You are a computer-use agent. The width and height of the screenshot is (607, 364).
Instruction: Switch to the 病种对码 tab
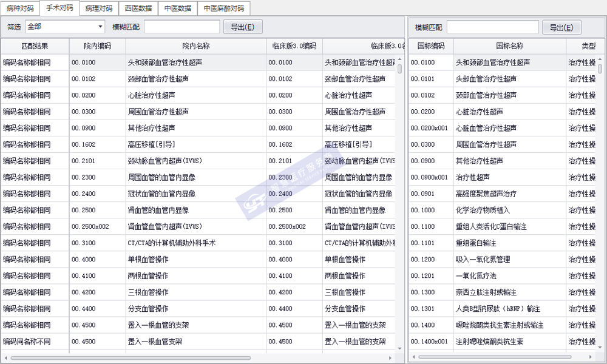pyautogui.click(x=20, y=8)
